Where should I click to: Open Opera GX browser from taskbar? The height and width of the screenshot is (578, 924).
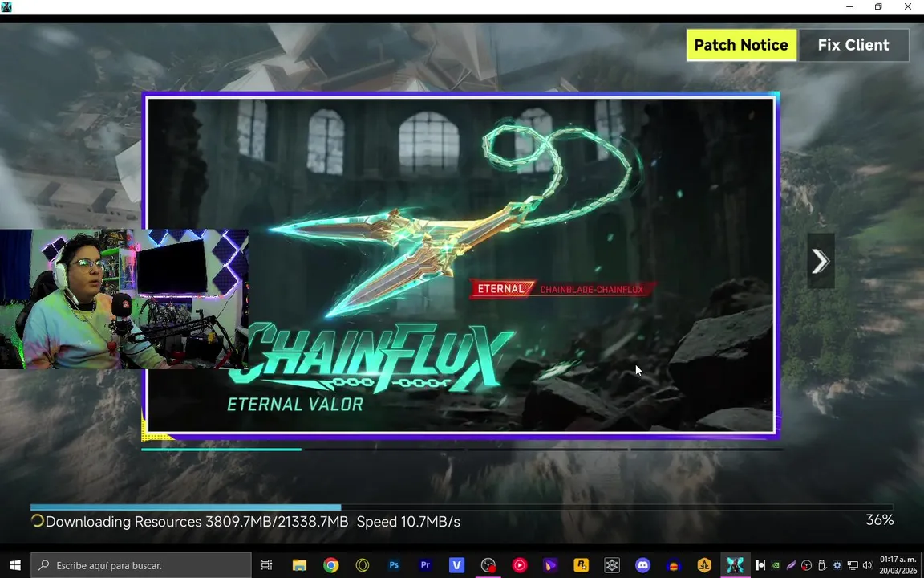(363, 565)
